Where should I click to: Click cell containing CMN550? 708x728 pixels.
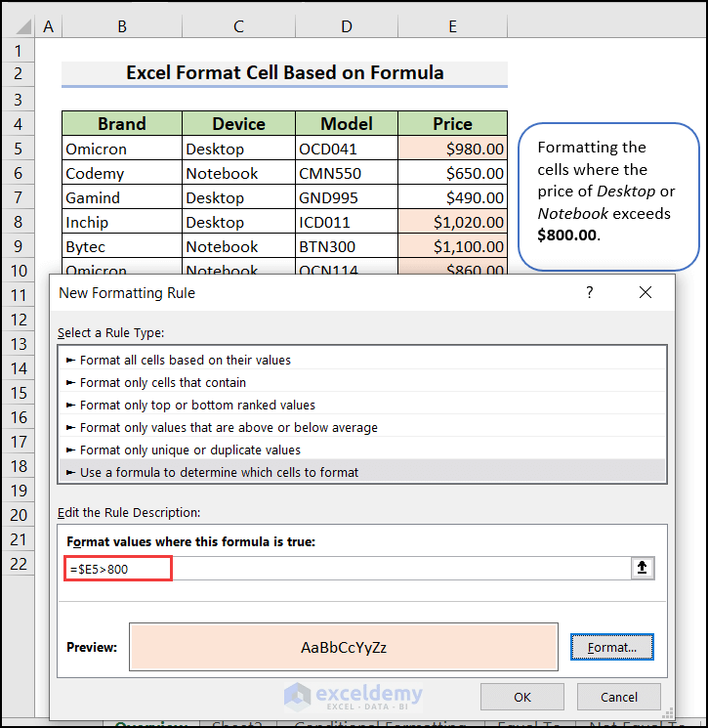click(x=347, y=173)
